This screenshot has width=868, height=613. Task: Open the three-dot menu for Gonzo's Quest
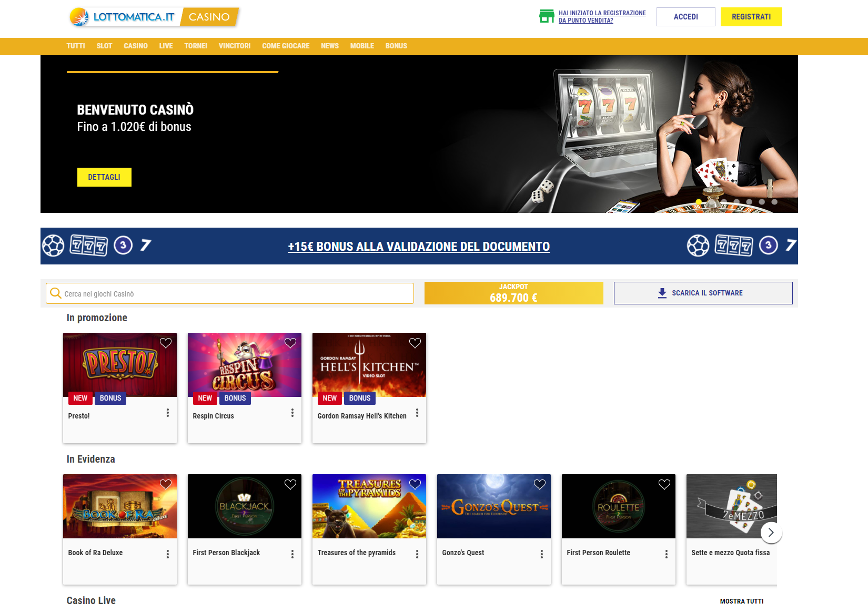pyautogui.click(x=542, y=554)
